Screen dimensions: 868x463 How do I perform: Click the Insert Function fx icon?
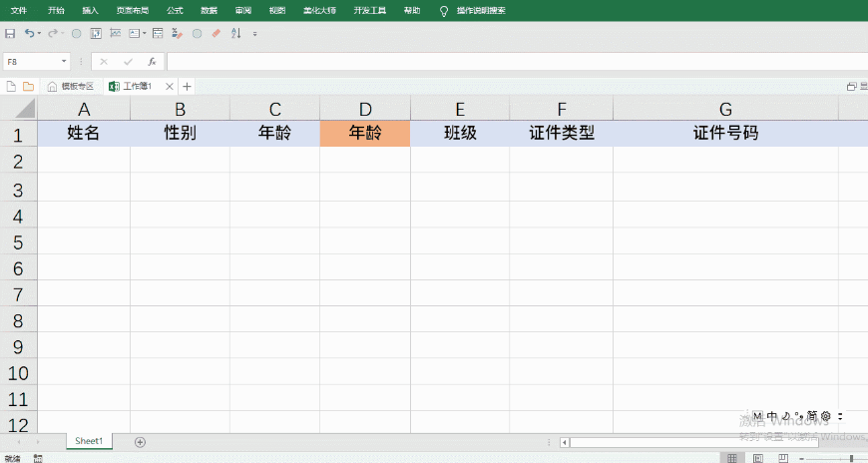click(x=152, y=62)
